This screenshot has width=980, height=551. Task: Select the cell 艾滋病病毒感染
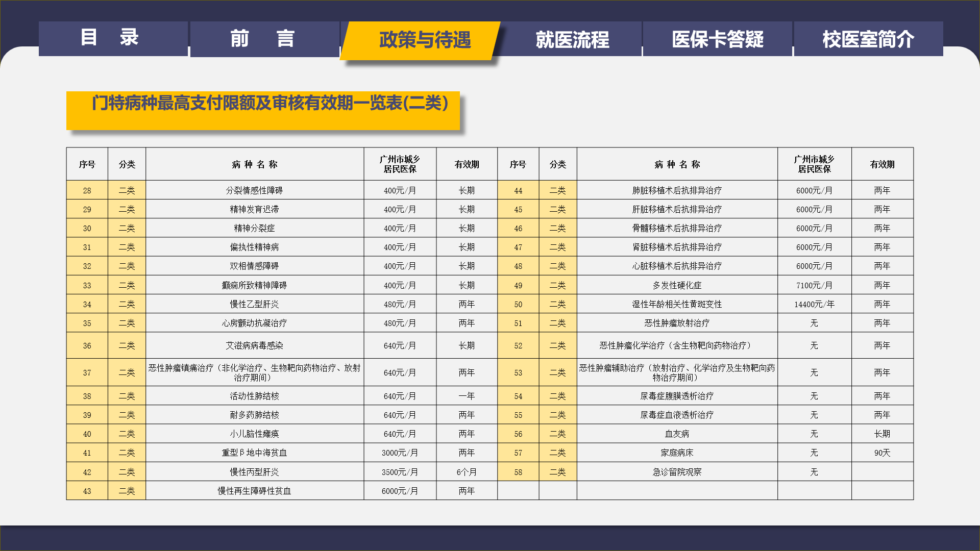pos(255,345)
